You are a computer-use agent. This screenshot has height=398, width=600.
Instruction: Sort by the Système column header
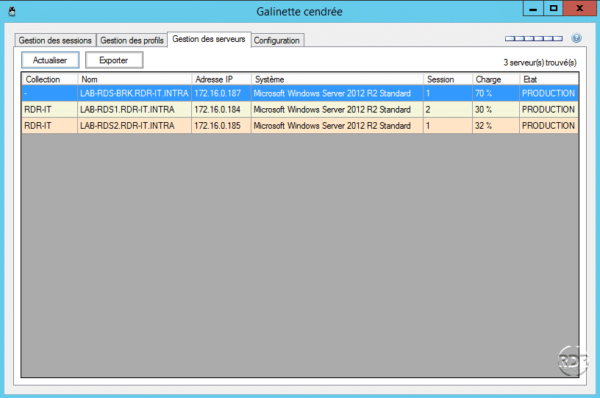pyautogui.click(x=338, y=79)
